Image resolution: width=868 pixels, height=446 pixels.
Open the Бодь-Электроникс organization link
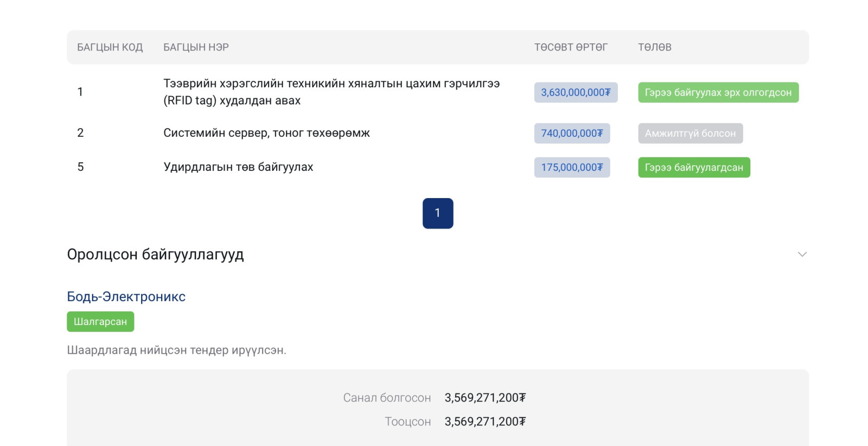point(126,297)
